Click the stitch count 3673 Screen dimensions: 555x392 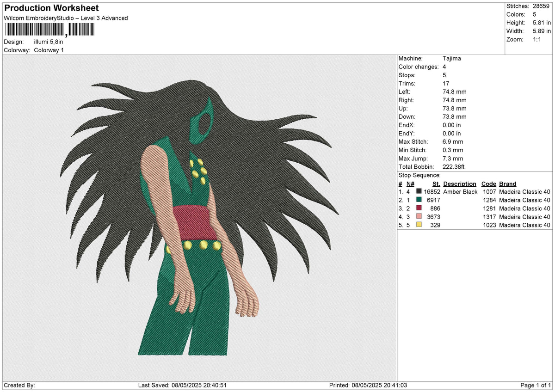click(433, 216)
